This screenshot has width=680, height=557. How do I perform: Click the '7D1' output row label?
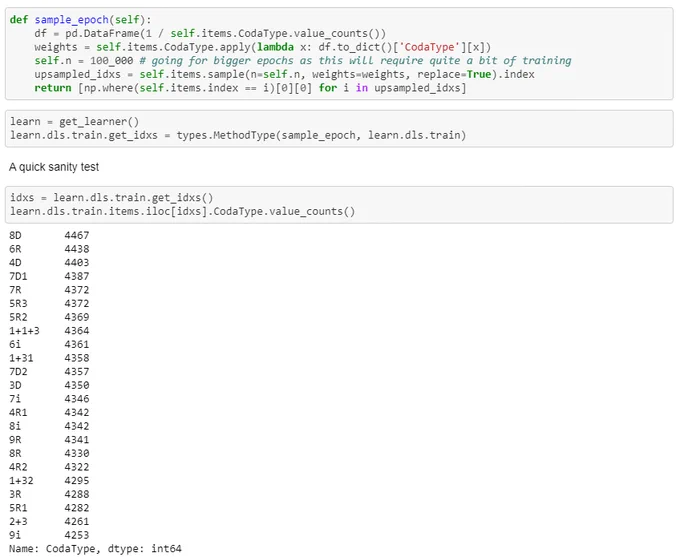(x=18, y=276)
